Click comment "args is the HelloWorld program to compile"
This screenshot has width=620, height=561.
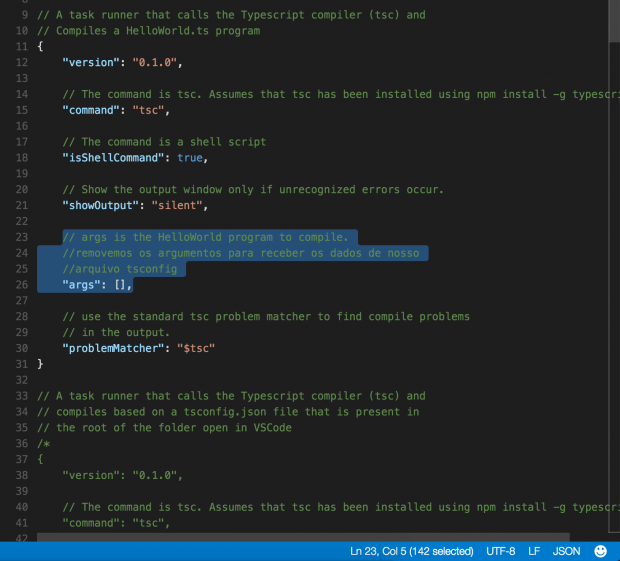point(205,237)
